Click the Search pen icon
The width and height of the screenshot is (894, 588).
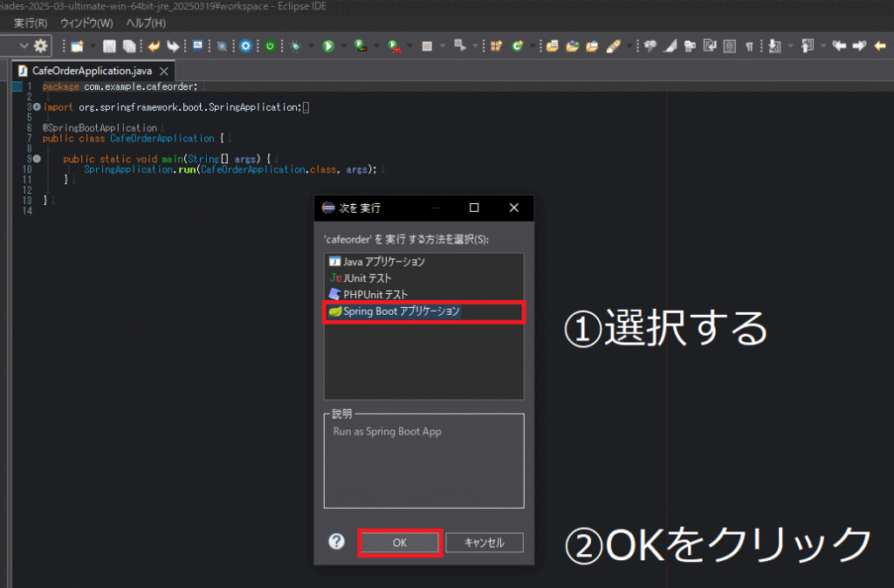[x=614, y=46]
